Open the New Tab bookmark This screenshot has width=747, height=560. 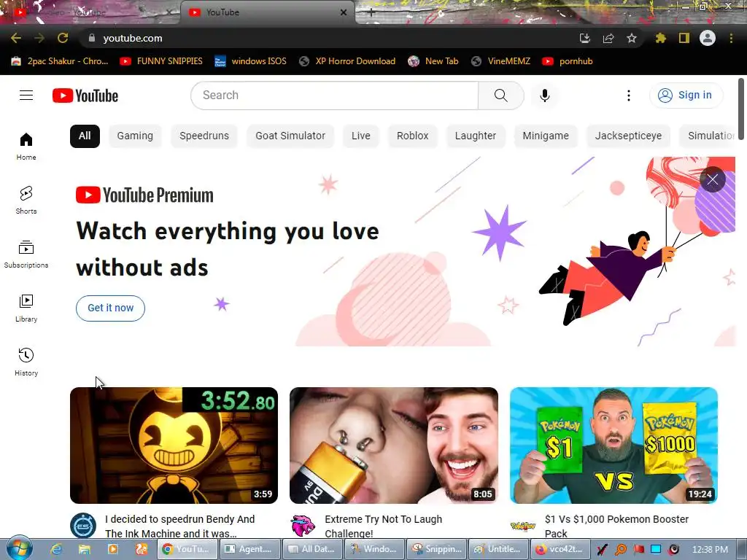click(x=433, y=61)
